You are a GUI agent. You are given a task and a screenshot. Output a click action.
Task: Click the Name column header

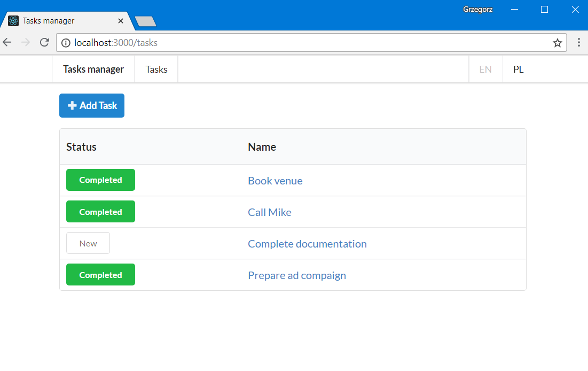[x=262, y=147]
